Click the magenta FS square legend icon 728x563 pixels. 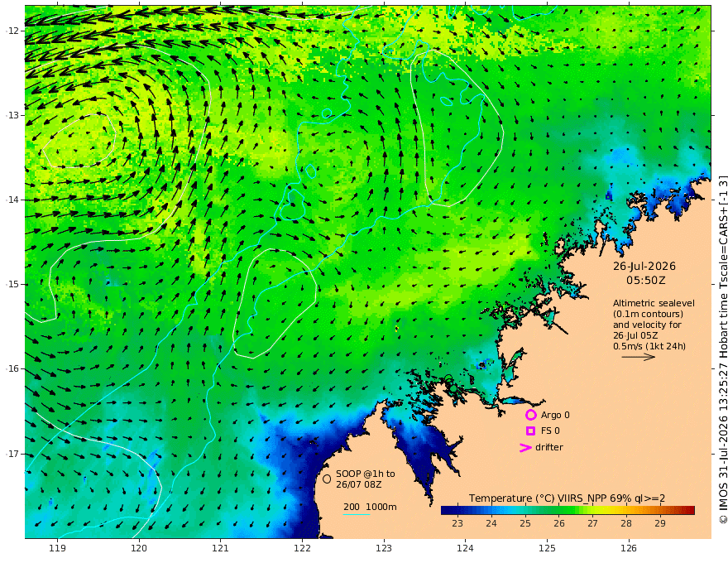pyautogui.click(x=530, y=431)
